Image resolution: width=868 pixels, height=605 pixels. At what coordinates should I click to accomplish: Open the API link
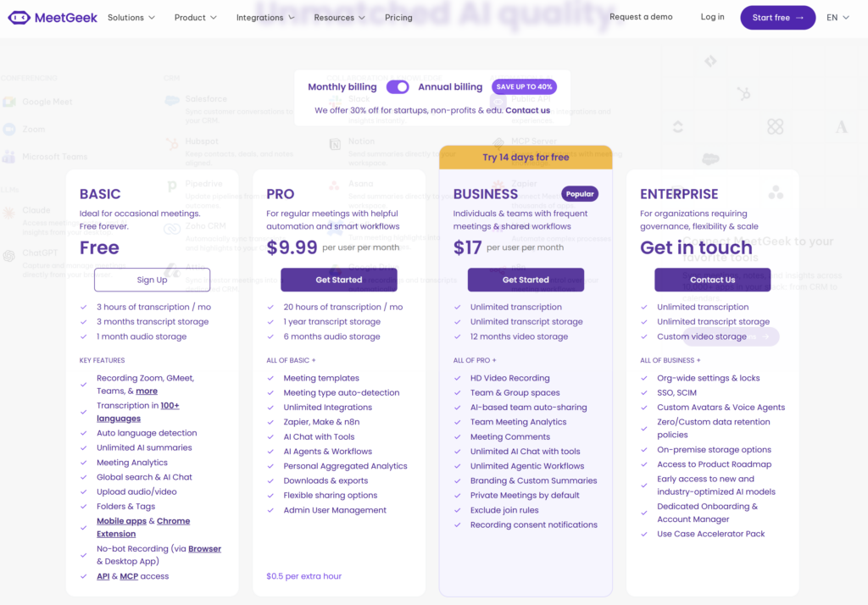103,576
